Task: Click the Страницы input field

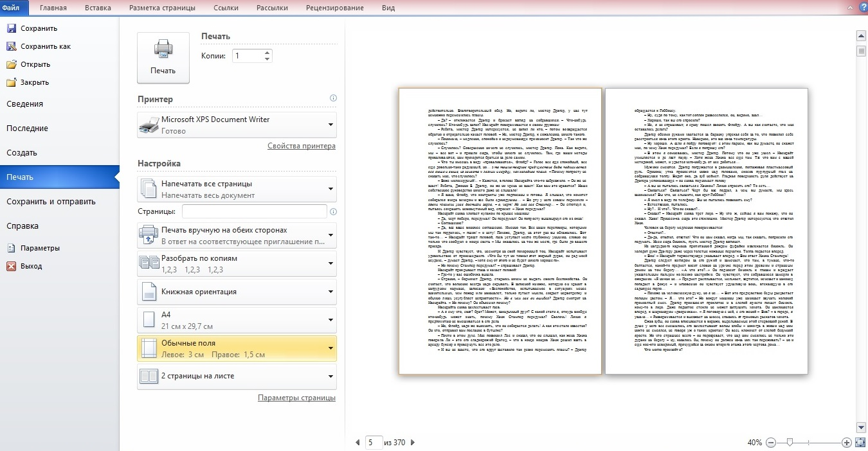Action: (253, 211)
